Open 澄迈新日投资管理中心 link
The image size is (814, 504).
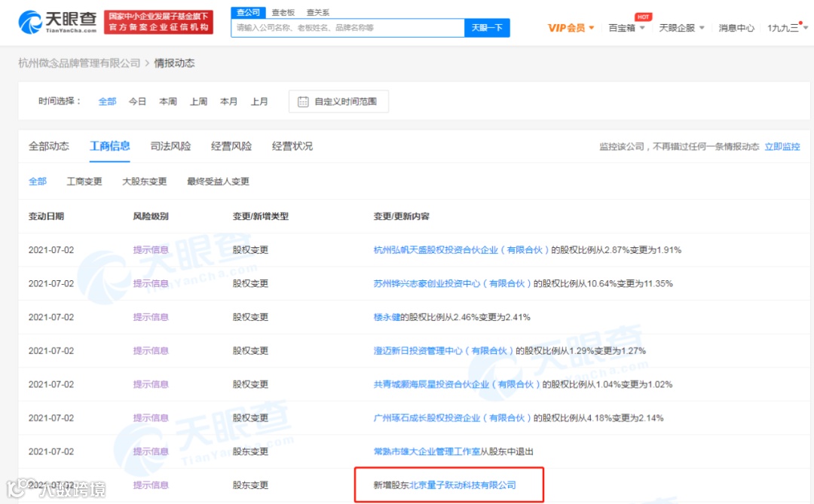point(443,351)
